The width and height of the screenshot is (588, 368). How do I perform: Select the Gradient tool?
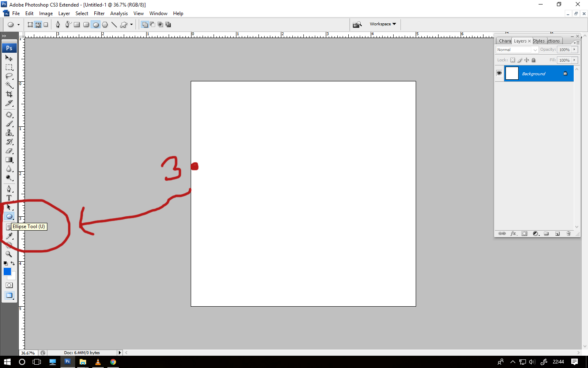click(9, 160)
